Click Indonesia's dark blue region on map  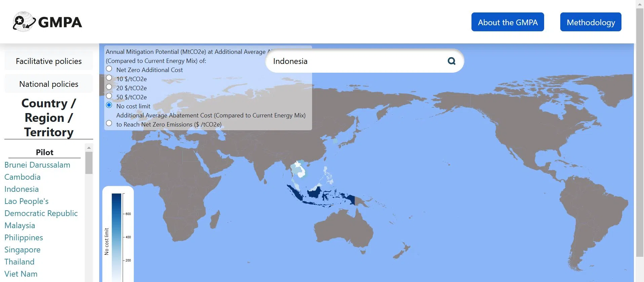(314, 193)
